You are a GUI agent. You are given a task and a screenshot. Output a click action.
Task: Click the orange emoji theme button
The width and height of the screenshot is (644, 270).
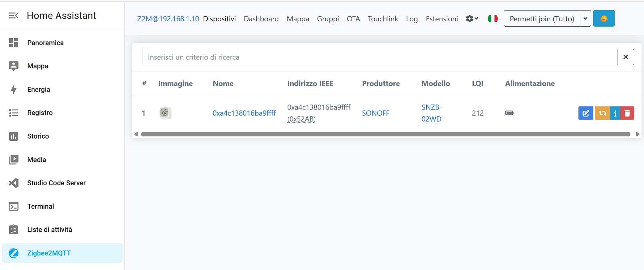coord(604,19)
